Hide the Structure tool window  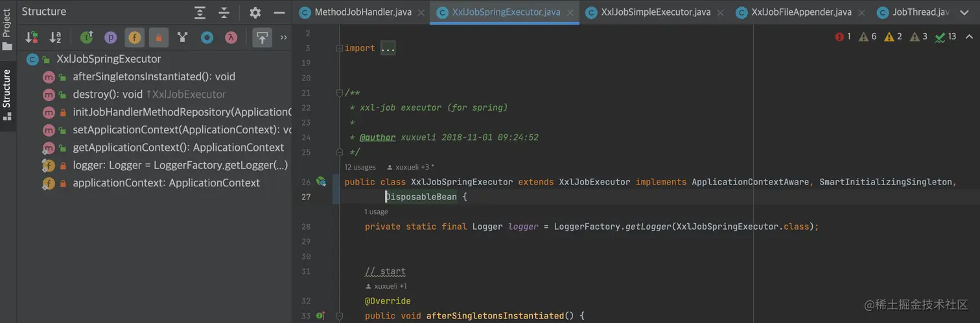pos(279,12)
